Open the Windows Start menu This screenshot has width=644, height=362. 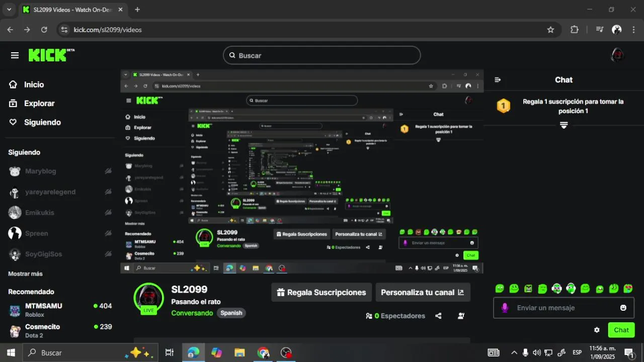pyautogui.click(x=11, y=352)
